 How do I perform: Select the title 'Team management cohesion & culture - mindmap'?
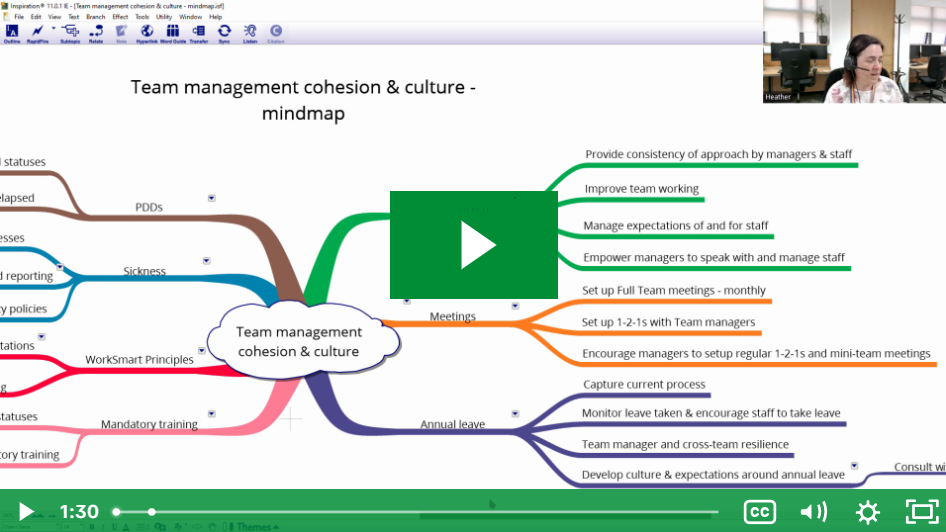coord(303,100)
